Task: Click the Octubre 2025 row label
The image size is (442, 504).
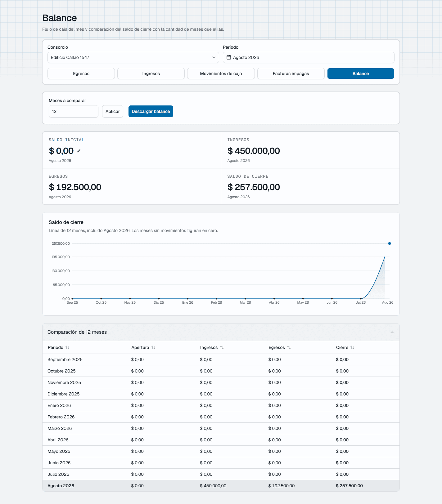Action: (x=61, y=371)
